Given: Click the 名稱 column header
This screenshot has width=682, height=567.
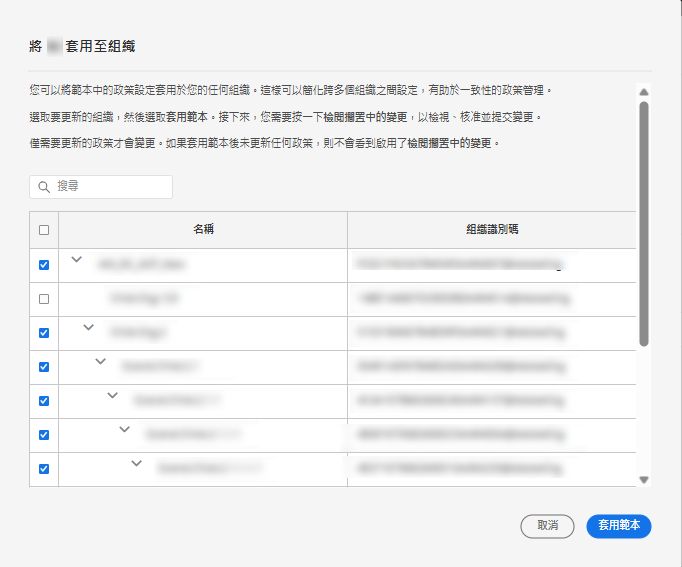Looking at the screenshot, I should point(203,230).
